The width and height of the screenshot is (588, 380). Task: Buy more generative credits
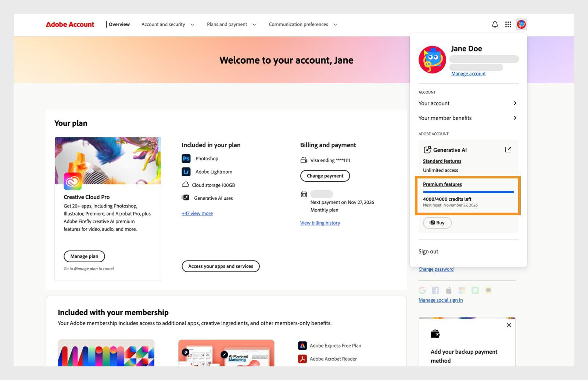(x=437, y=223)
